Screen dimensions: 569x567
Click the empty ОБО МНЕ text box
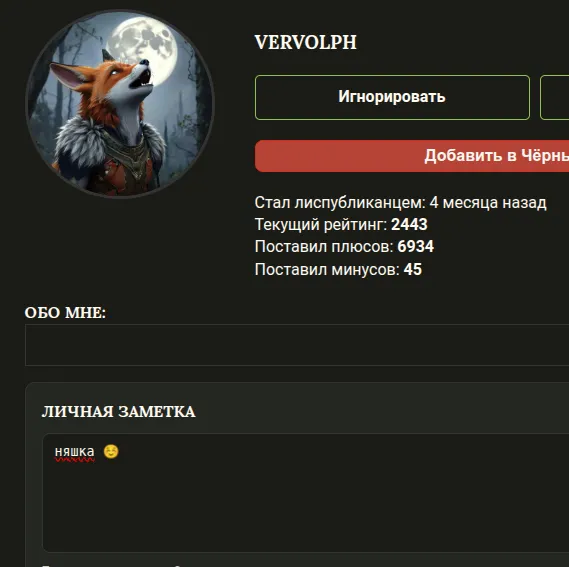(x=297, y=345)
